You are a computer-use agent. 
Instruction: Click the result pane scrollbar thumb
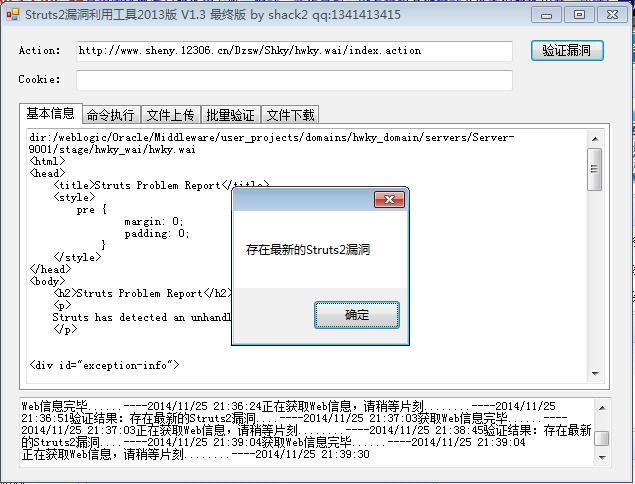[595, 169]
